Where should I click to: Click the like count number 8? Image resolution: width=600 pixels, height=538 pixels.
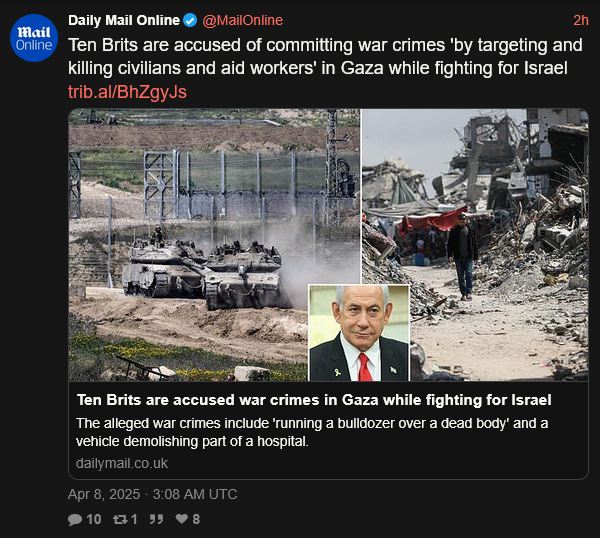pyautogui.click(x=196, y=519)
